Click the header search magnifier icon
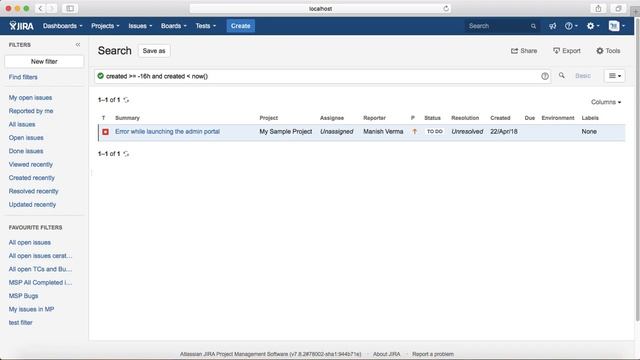This screenshot has width=640, height=360. 533,26
